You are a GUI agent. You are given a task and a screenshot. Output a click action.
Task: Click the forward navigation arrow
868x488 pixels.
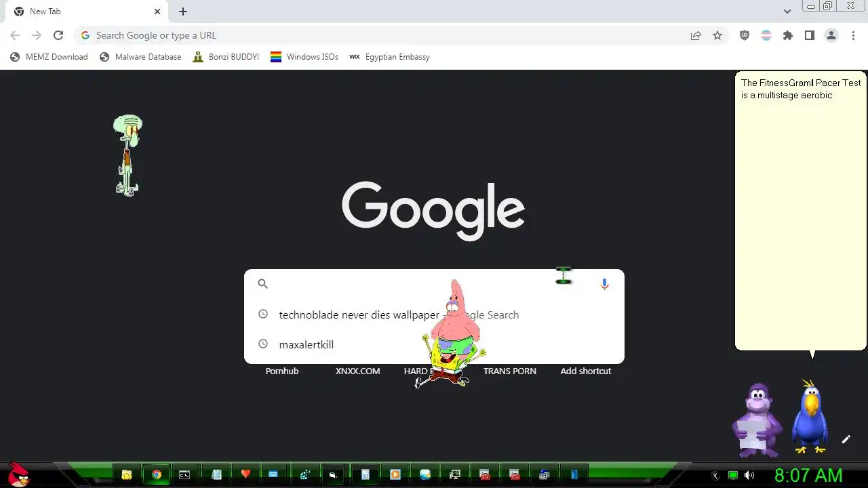pos(37,35)
